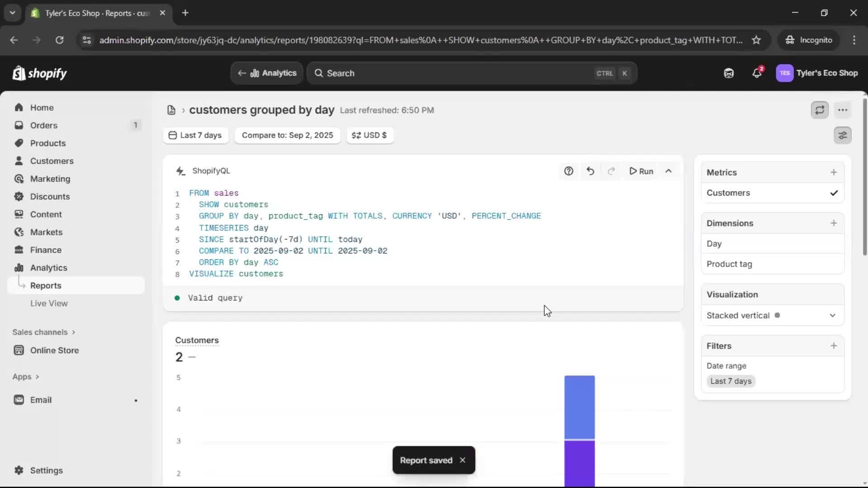Run the ShopifyQL query

(642, 171)
